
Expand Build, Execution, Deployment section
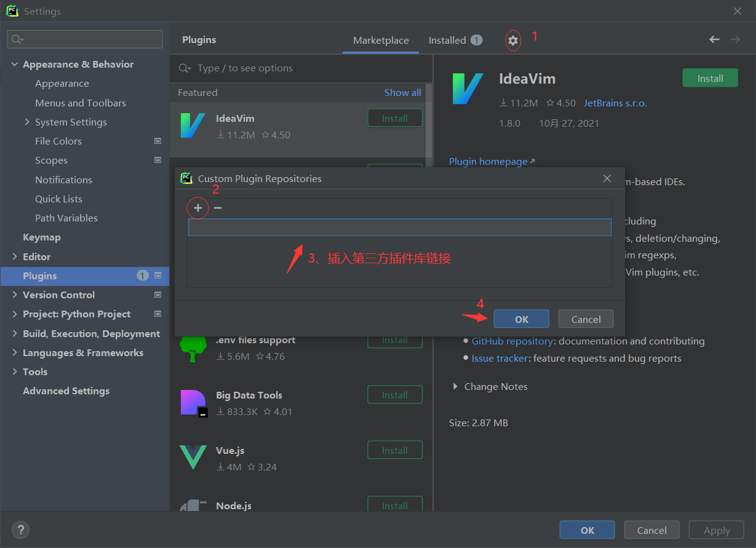point(15,333)
